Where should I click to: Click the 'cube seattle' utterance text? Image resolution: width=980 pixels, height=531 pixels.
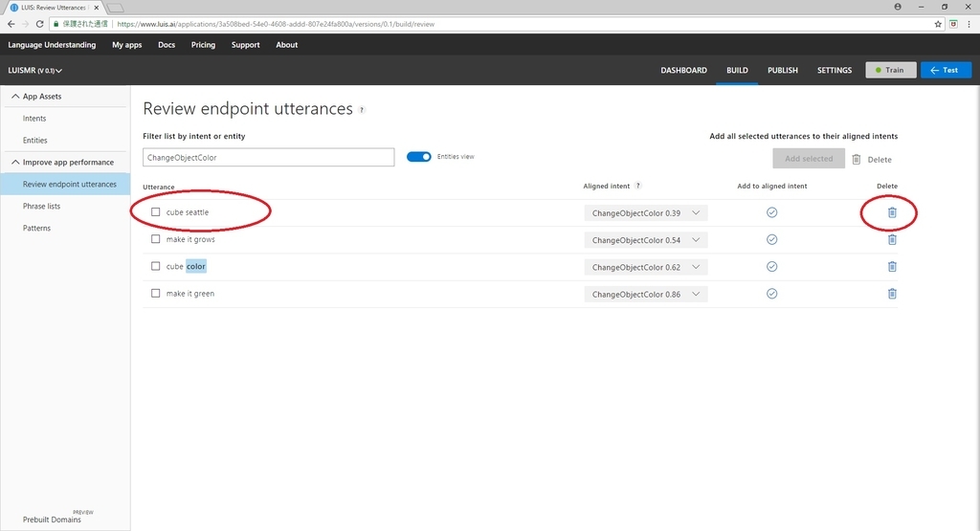188,212
